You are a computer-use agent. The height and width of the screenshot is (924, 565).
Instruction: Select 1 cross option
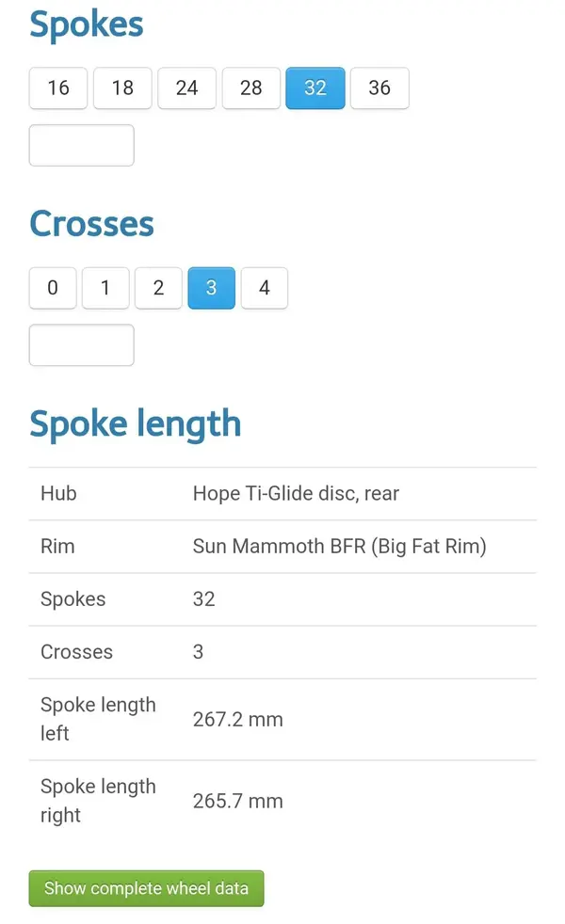click(105, 288)
